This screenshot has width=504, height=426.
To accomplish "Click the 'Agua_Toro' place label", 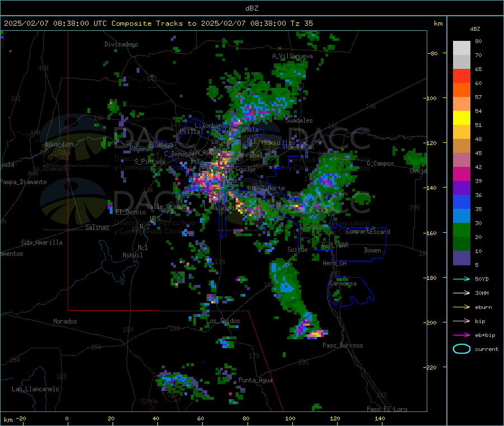I will [x=60, y=144].
